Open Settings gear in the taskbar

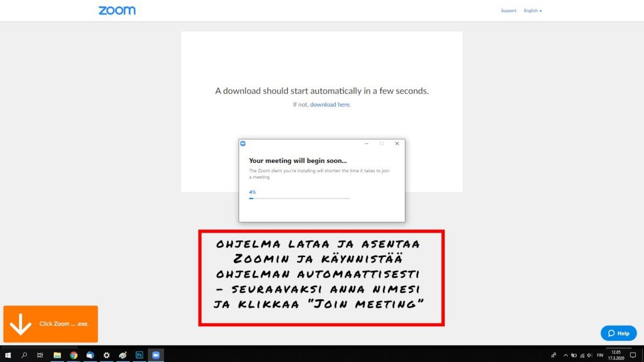click(106, 355)
